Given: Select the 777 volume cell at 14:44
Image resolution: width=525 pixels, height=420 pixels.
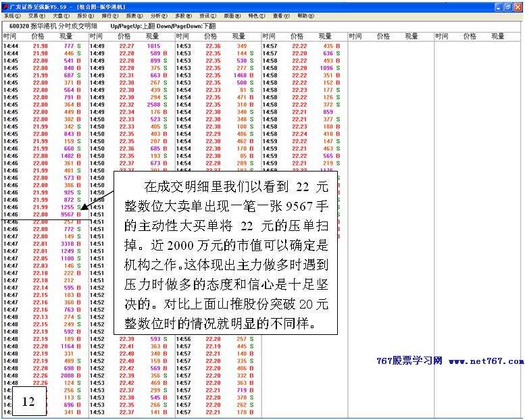Looking at the screenshot, I should tap(69, 46).
